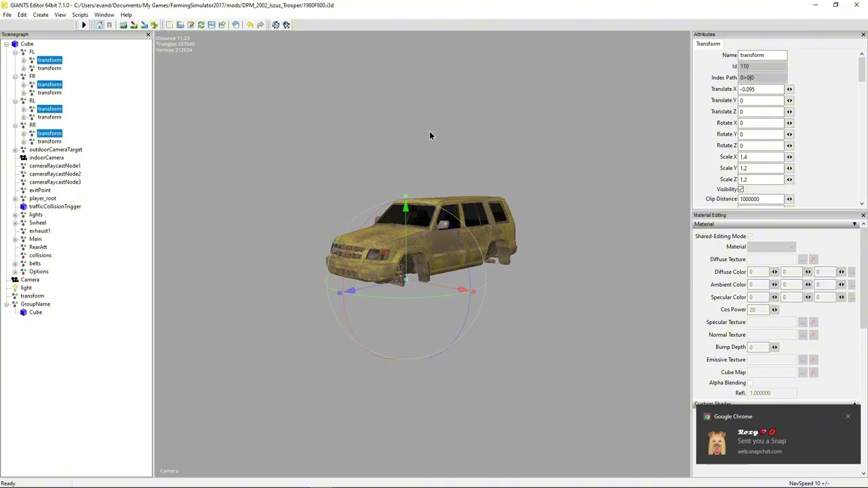The width and height of the screenshot is (868, 488).
Task: Click the Scale Z input field
Action: tap(761, 180)
